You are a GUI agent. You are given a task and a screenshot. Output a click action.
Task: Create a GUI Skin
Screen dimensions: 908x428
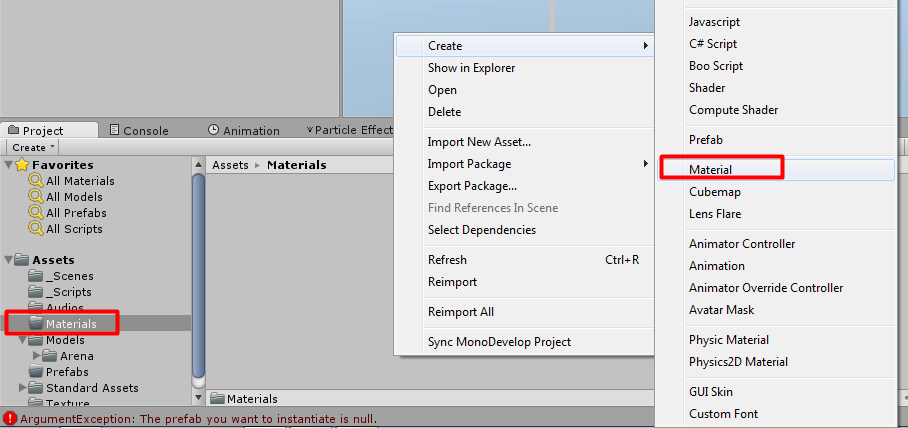pyautogui.click(x=711, y=393)
